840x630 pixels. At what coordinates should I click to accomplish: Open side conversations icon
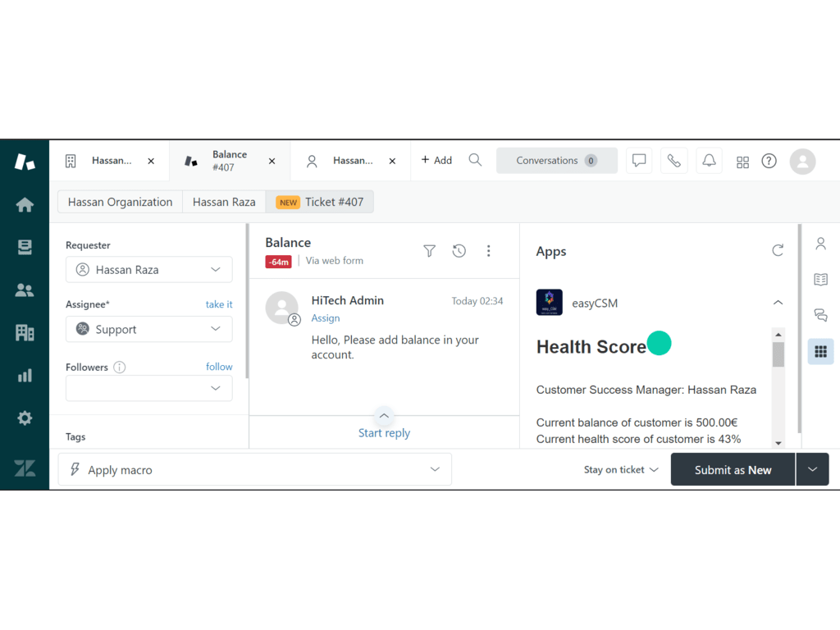click(x=820, y=315)
